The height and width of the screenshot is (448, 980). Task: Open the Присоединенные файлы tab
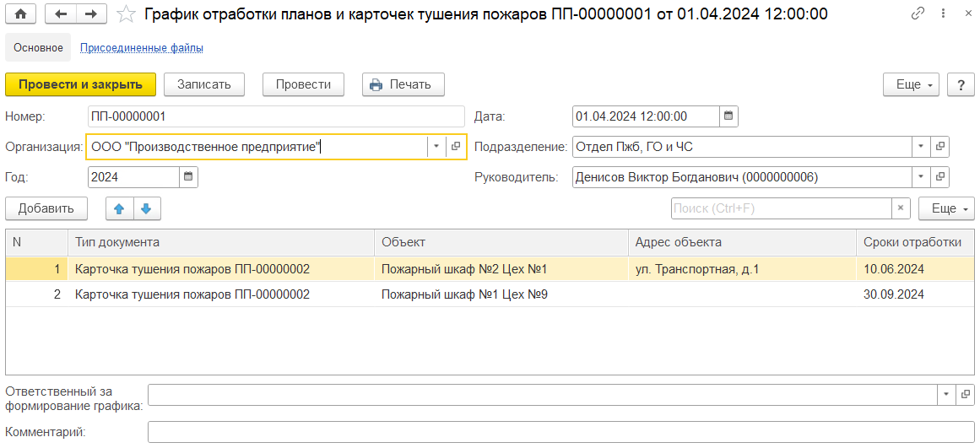point(141,48)
